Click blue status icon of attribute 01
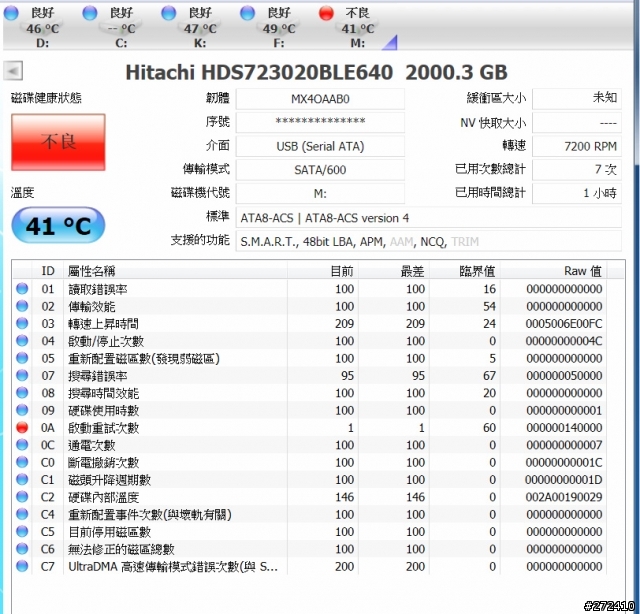Viewport: 640px width, 614px height. tap(22, 289)
